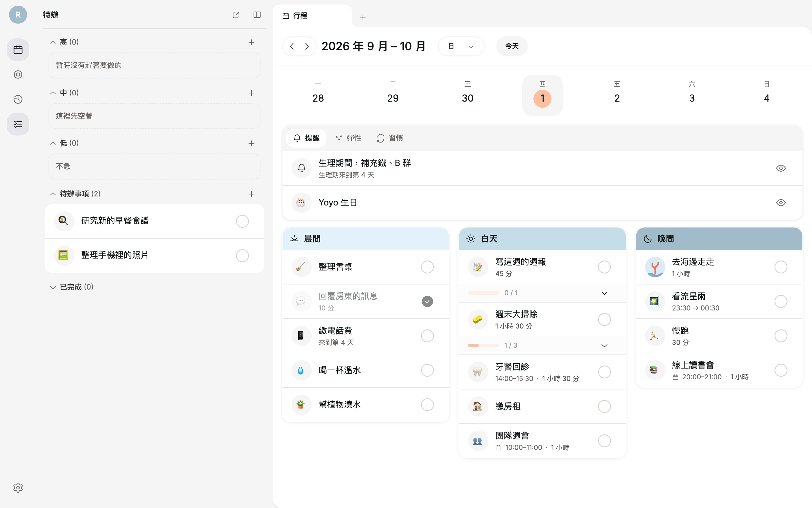Select Monday 28 in the week strip

(x=318, y=95)
